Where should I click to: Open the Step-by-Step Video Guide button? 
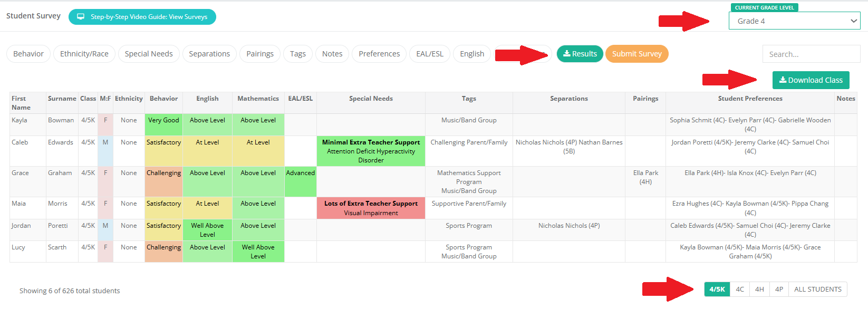tap(142, 17)
